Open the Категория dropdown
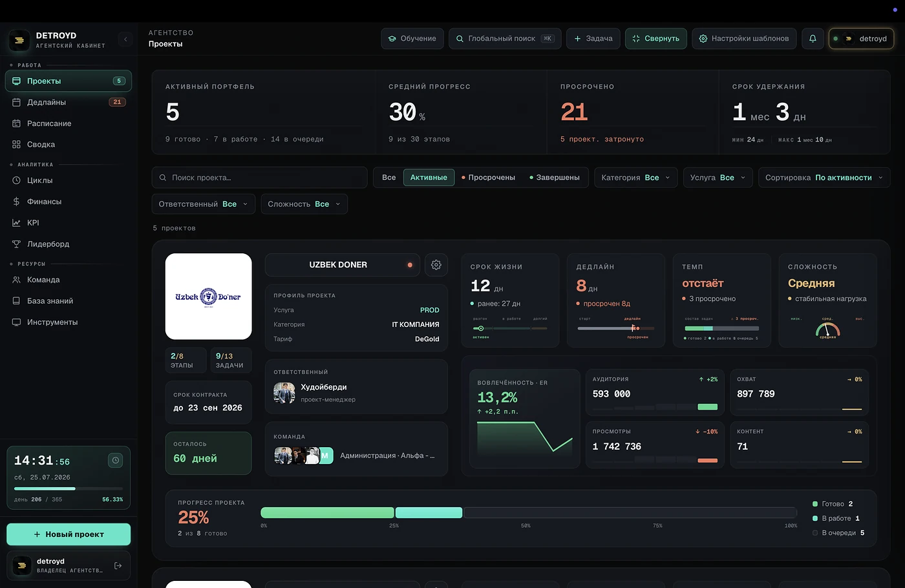The image size is (905, 588). click(636, 178)
